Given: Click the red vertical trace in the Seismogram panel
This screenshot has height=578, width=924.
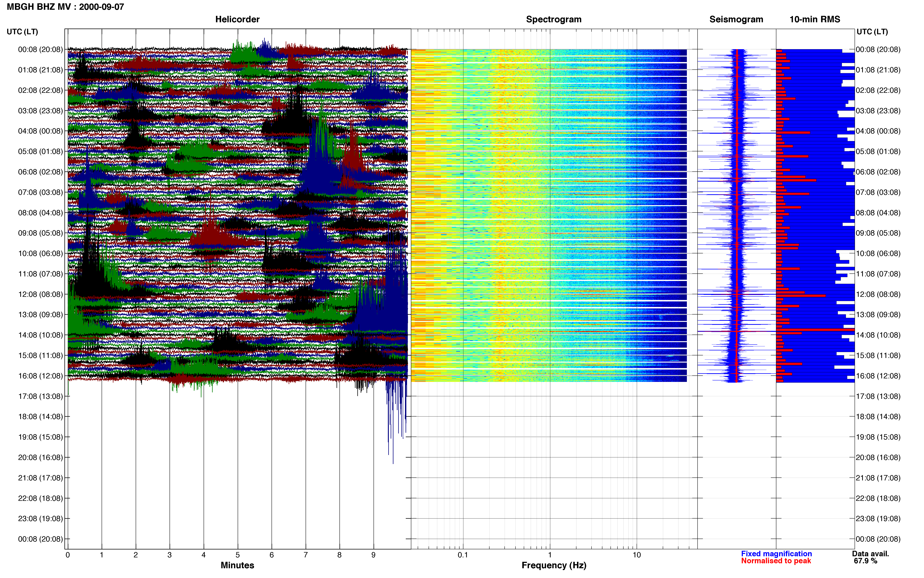Looking at the screenshot, I should point(736,216).
